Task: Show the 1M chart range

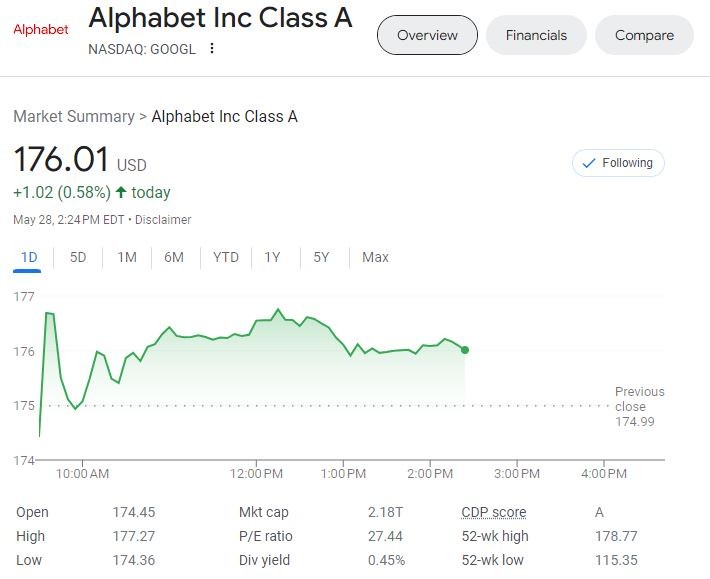Action: coord(127,257)
